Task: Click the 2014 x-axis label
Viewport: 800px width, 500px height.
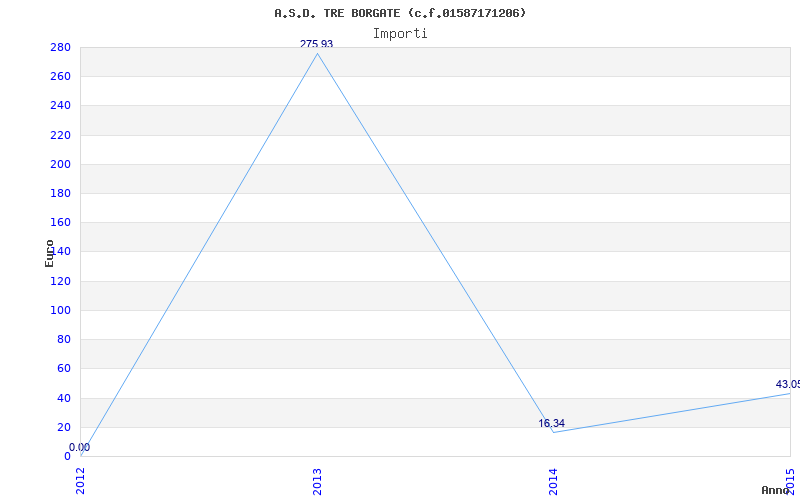Action: [554, 482]
